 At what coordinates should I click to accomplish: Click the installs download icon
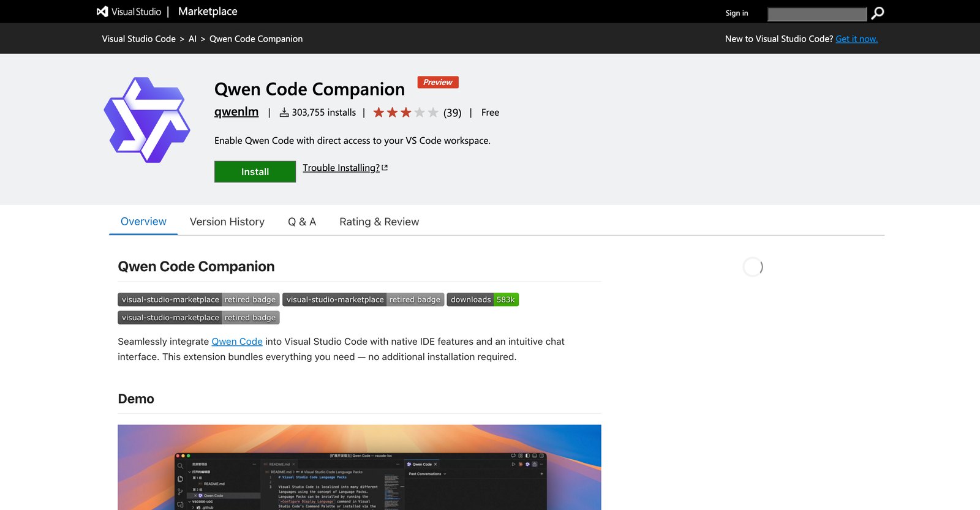(284, 113)
